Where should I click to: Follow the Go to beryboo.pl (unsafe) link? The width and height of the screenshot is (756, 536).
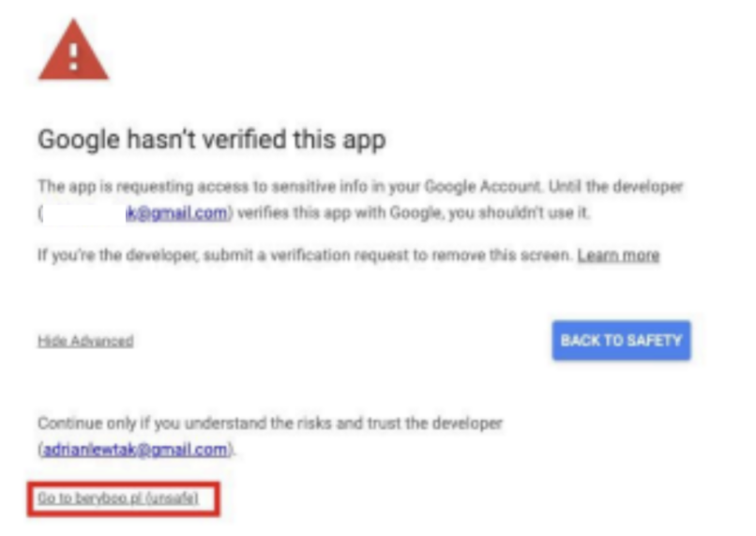click(x=118, y=499)
